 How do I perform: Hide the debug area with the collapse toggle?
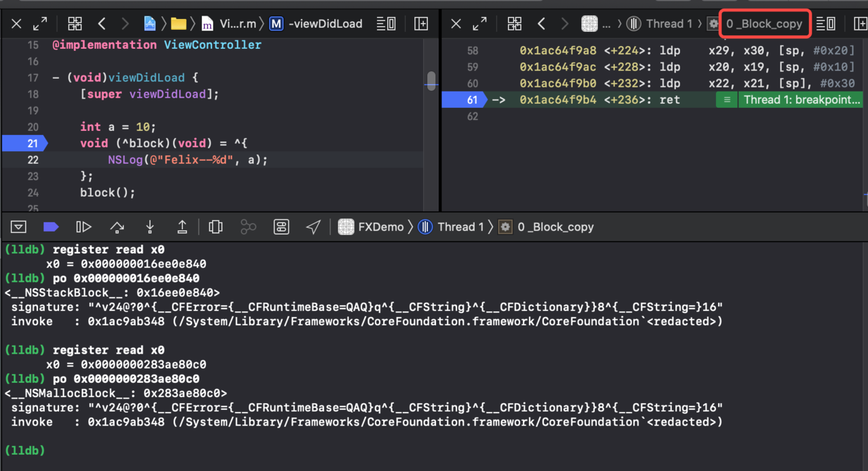pos(19,227)
